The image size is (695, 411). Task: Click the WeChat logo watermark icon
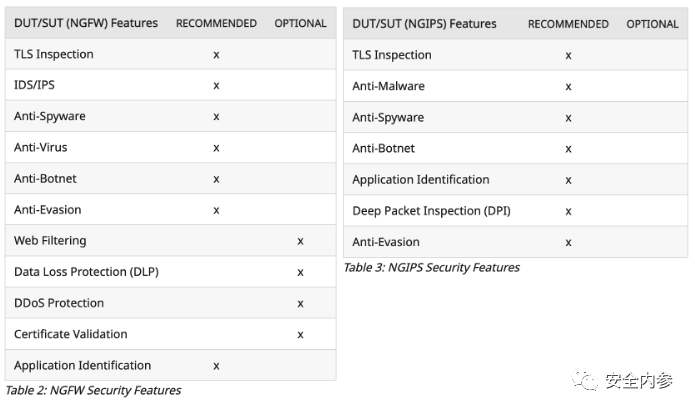pyautogui.click(x=585, y=380)
